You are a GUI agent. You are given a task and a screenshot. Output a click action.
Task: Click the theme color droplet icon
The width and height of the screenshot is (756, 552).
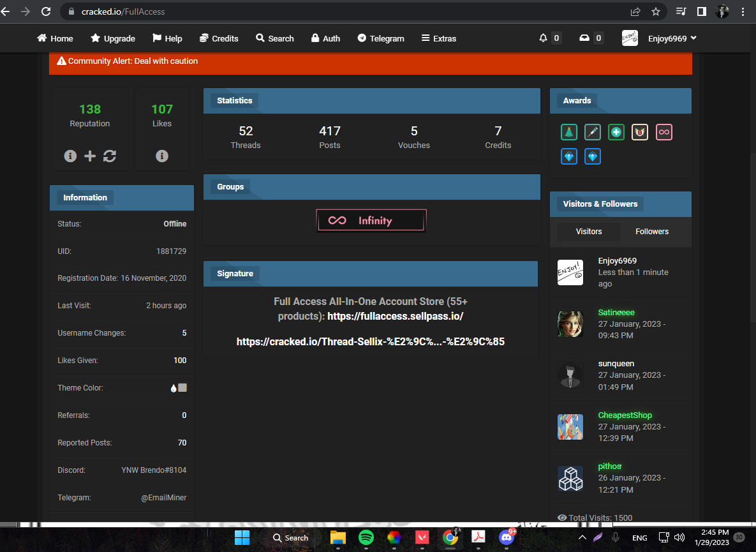(174, 388)
